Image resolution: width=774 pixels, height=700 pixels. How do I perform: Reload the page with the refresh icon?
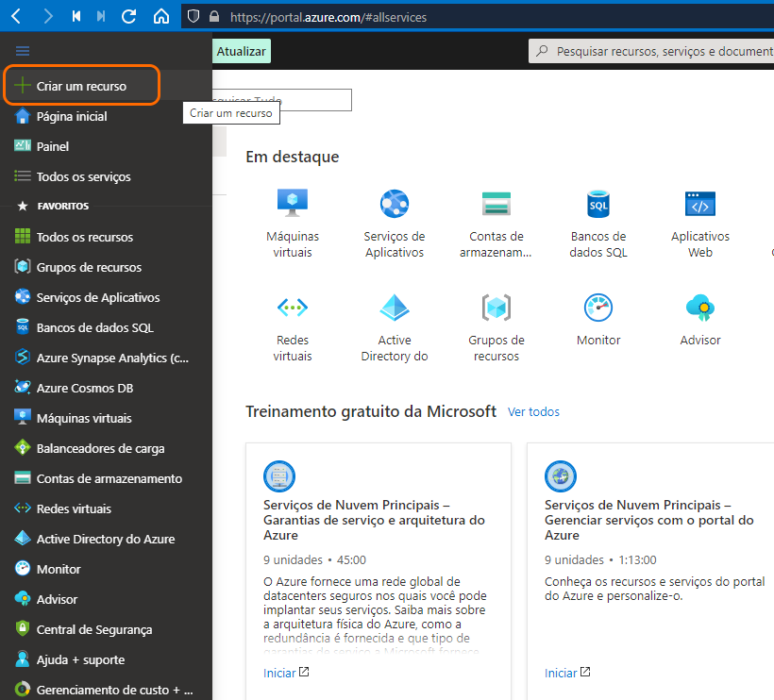click(x=129, y=17)
